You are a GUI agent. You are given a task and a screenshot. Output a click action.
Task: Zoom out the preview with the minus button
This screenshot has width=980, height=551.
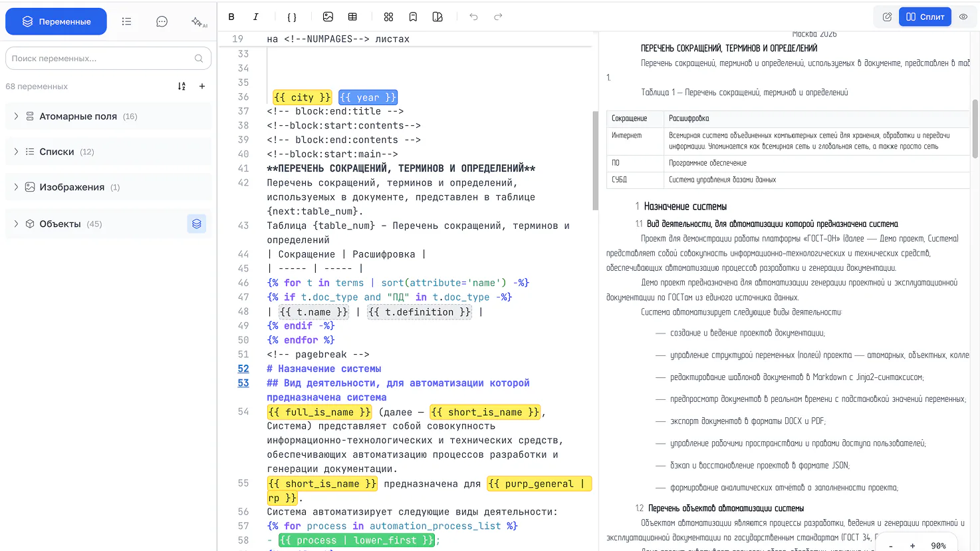pyautogui.click(x=891, y=546)
